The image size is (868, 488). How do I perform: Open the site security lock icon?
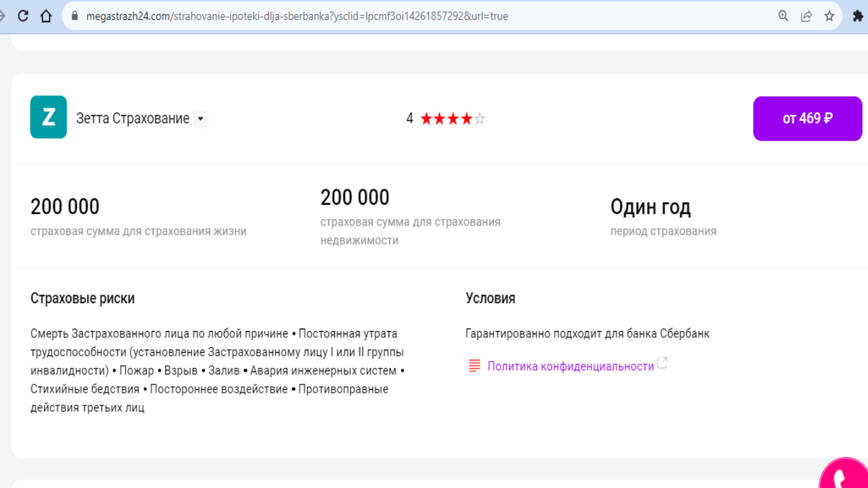(75, 17)
